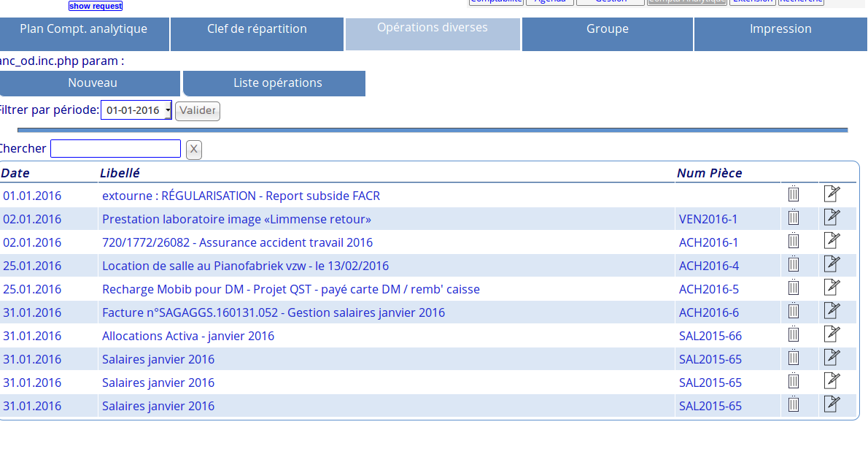
Task: Open edit icon for ACH2016-4 Pianofabriek row
Action: coord(832,264)
